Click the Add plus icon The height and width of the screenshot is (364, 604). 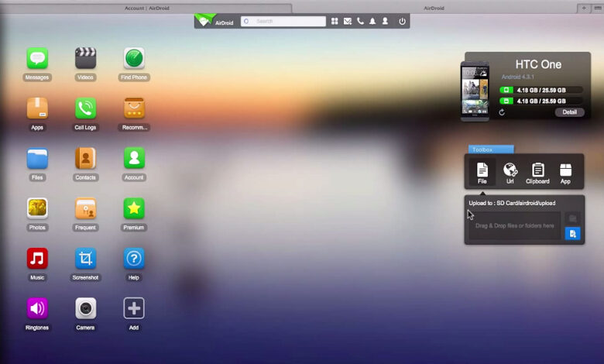[x=134, y=308]
